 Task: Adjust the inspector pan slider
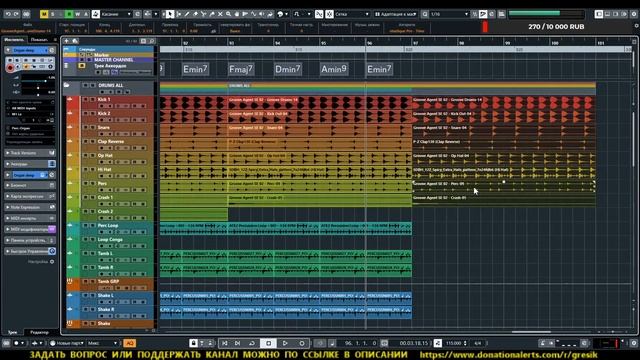click(38, 88)
